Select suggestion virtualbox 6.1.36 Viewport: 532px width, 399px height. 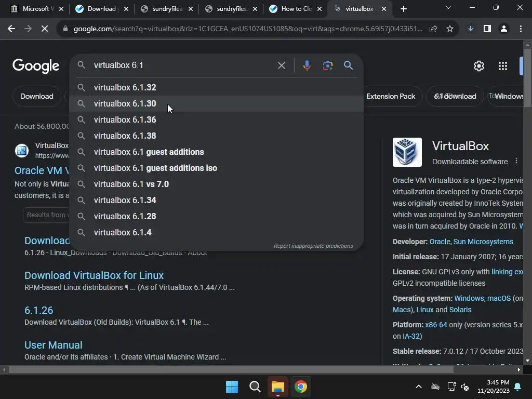(x=217, y=120)
